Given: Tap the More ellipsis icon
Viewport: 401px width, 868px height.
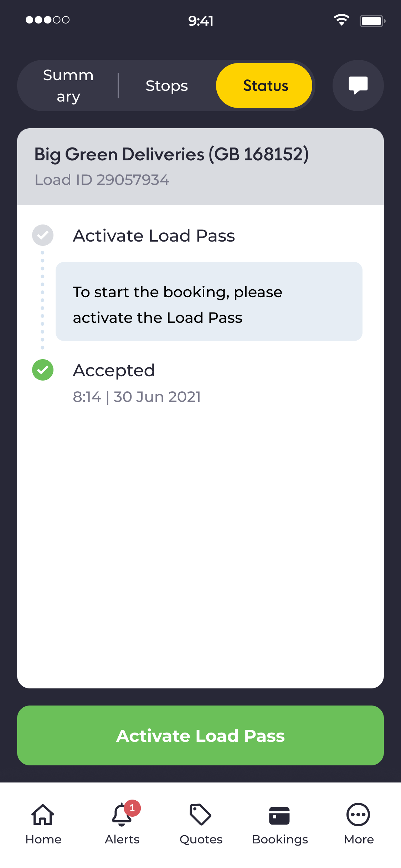Looking at the screenshot, I should 358,815.
